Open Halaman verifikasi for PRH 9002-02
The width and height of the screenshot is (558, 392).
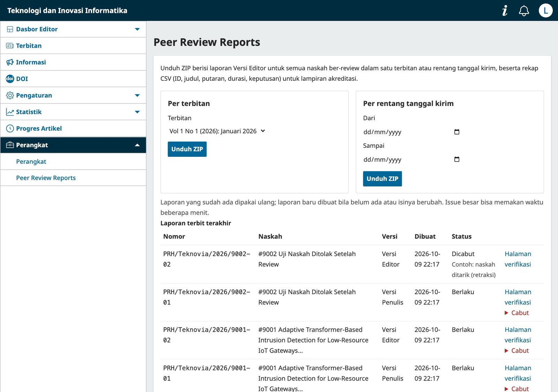pos(518,259)
